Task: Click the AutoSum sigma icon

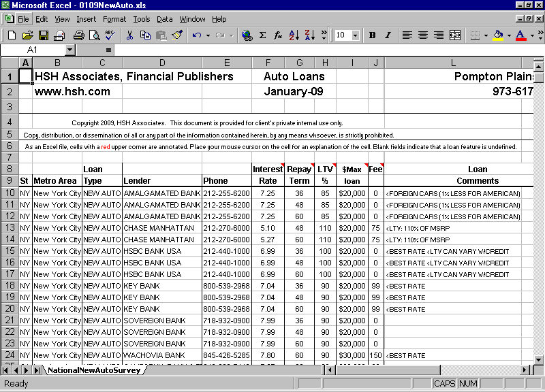Action: pos(263,35)
